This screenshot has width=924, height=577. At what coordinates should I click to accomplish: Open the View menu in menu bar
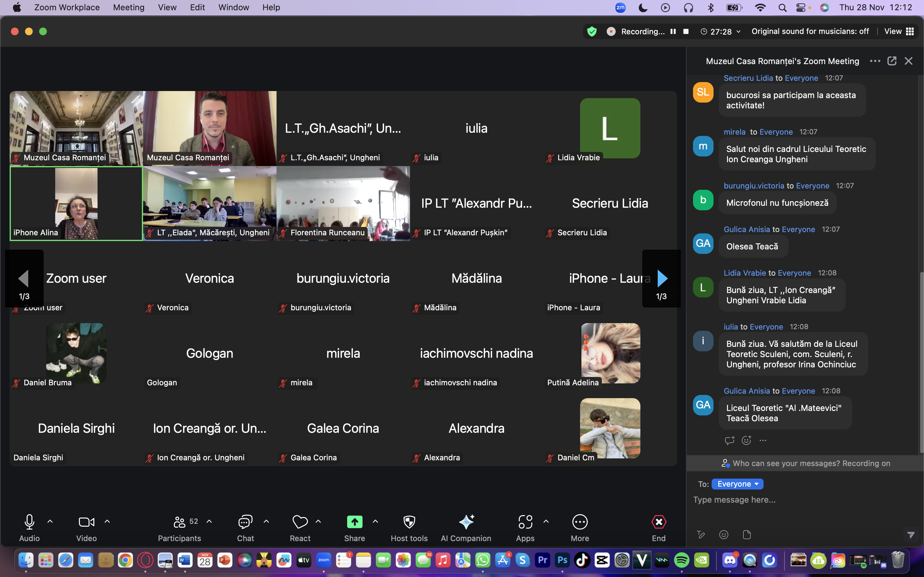click(x=167, y=7)
